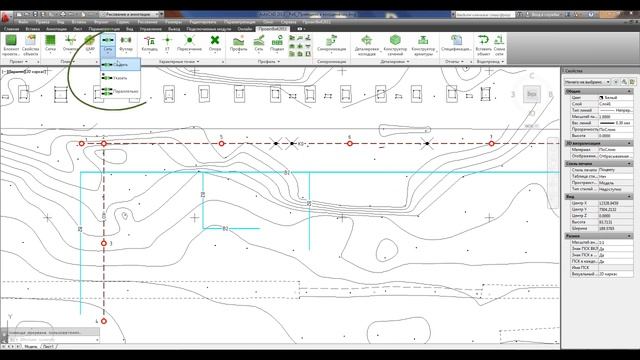This screenshot has height=360, width=640.
Task: Open Деталировка колодцев tool
Action: pyautogui.click(x=367, y=45)
